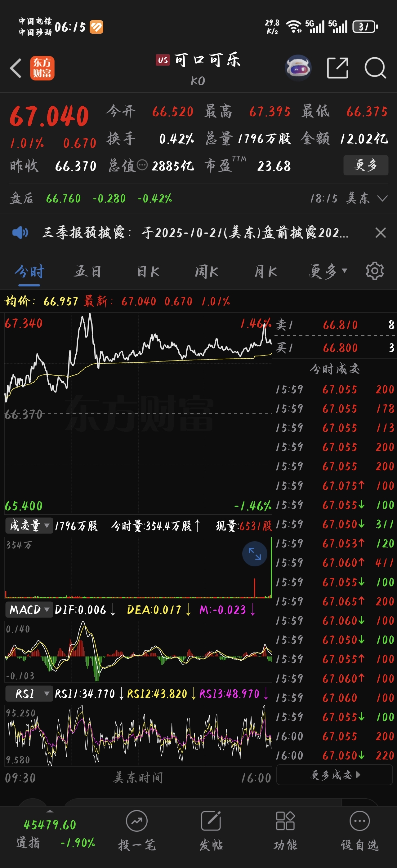Switch to the 周K tab
Viewport: 397px width, 868px height.
(x=207, y=272)
